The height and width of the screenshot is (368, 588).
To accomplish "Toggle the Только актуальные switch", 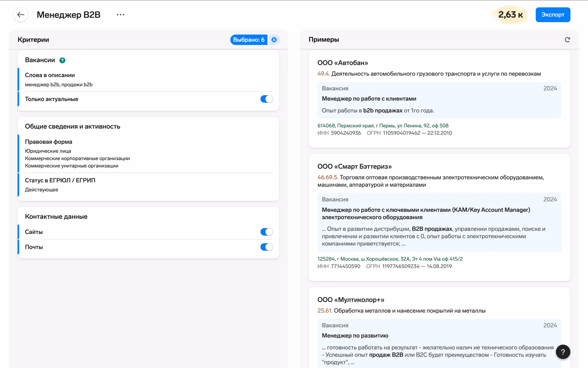I will pos(266,99).
